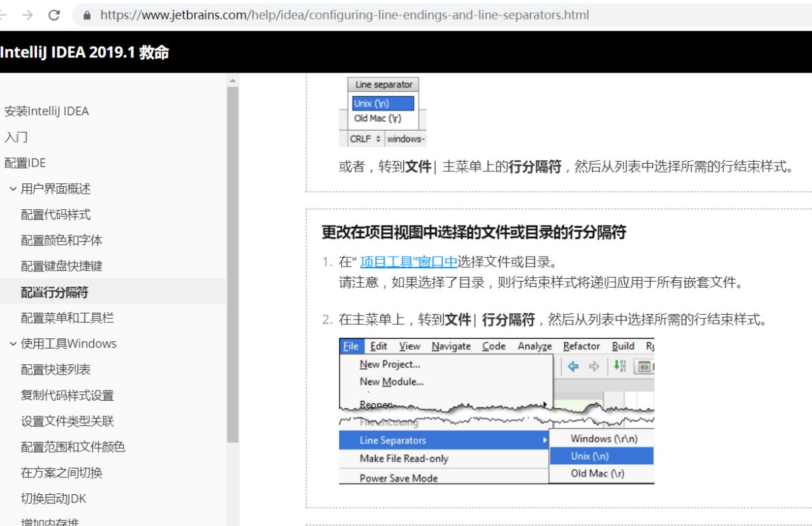Image resolution: width=812 pixels, height=526 pixels.
Task: Collapse the 使用工具Windows chevron
Action: (14, 343)
